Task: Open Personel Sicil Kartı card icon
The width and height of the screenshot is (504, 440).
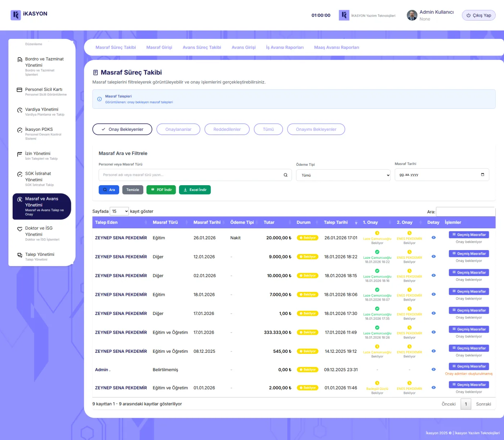Action: 19,90
